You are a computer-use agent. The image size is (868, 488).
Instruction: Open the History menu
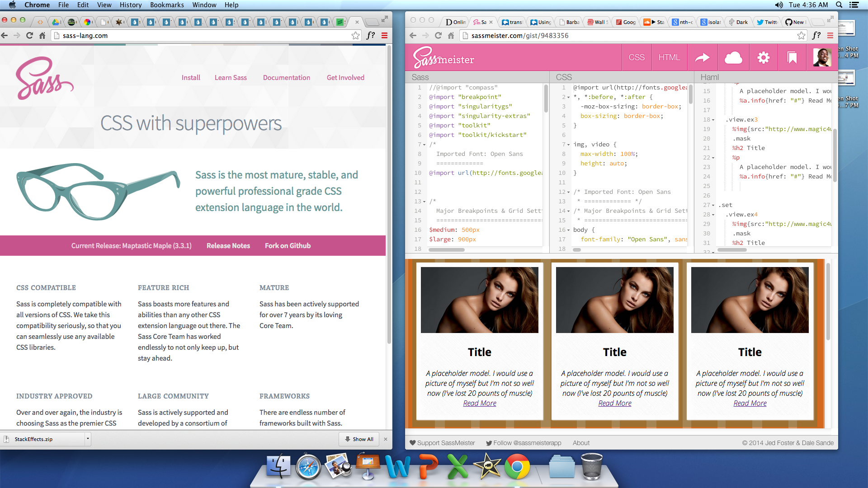coord(131,5)
